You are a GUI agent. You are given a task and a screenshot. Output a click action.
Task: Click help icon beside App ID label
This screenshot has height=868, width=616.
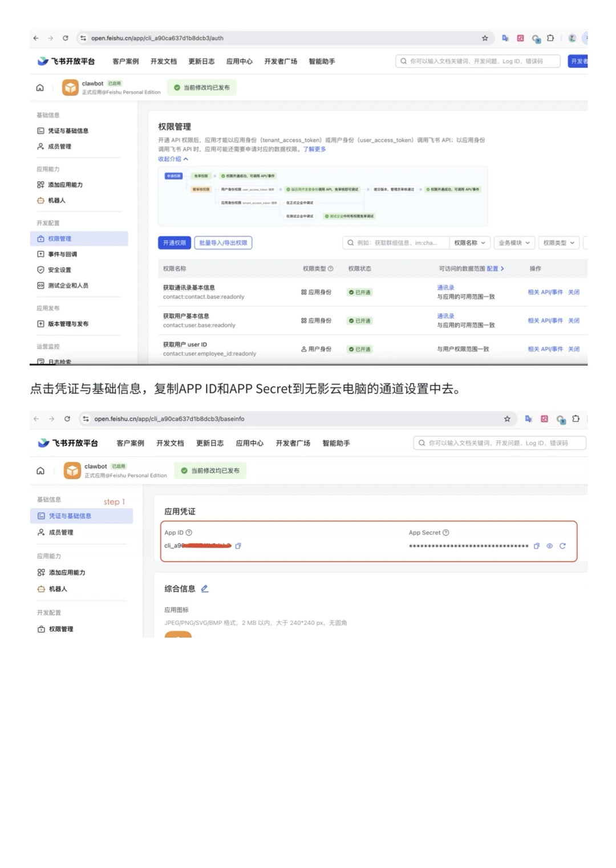[x=189, y=533]
